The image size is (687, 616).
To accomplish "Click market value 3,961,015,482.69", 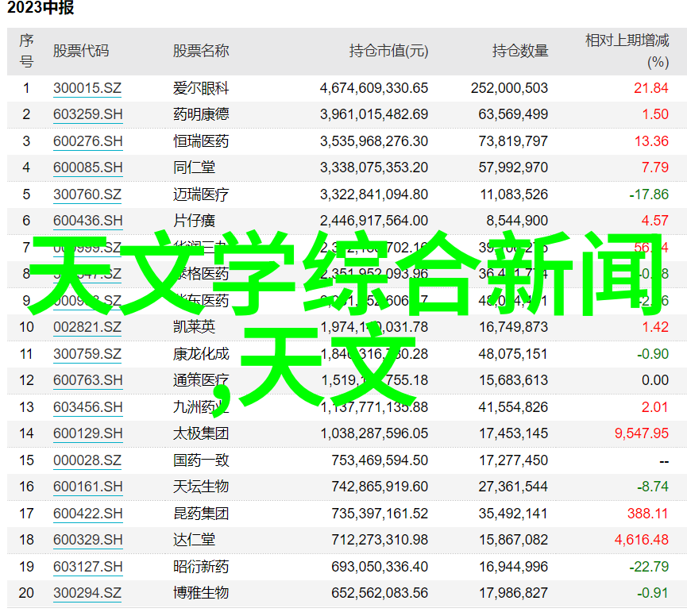I will (x=374, y=114).
